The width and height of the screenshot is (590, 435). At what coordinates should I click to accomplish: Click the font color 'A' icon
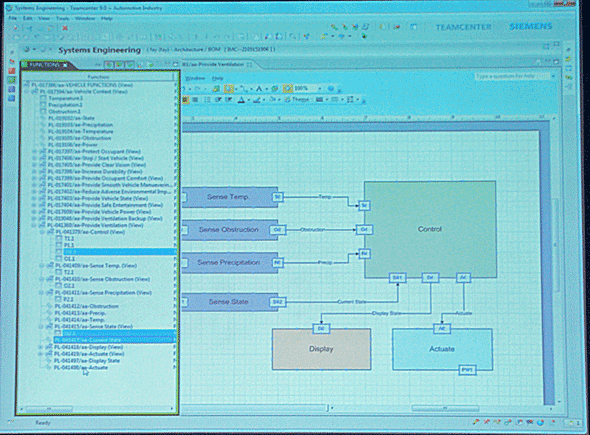tap(241, 100)
